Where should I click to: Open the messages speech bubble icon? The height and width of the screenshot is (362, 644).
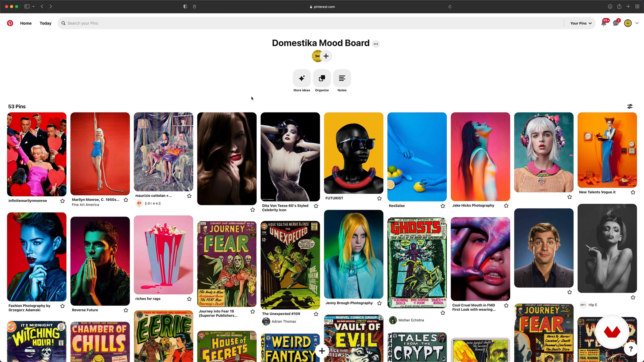616,23
